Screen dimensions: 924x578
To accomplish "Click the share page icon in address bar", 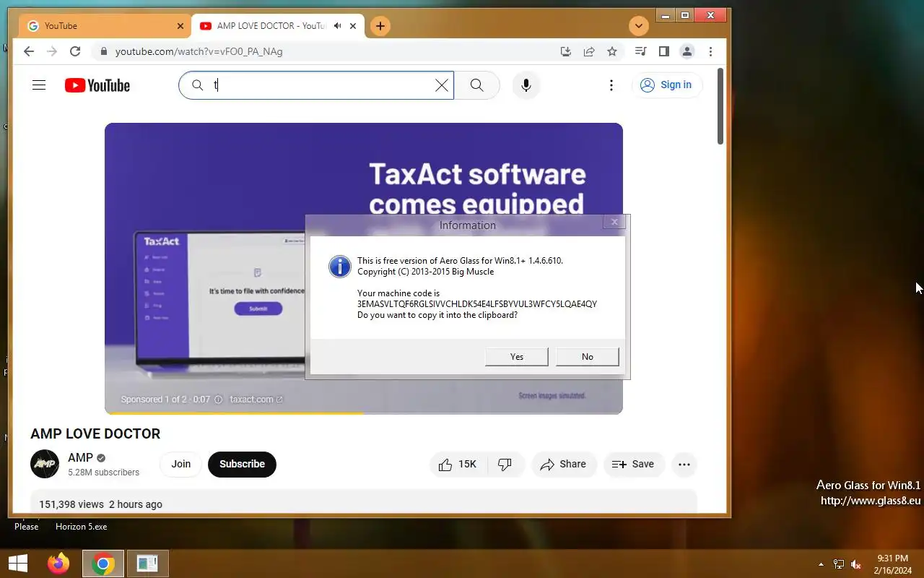I will click(x=589, y=51).
